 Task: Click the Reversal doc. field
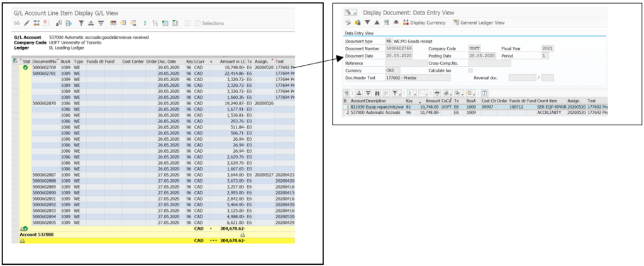coord(522,77)
